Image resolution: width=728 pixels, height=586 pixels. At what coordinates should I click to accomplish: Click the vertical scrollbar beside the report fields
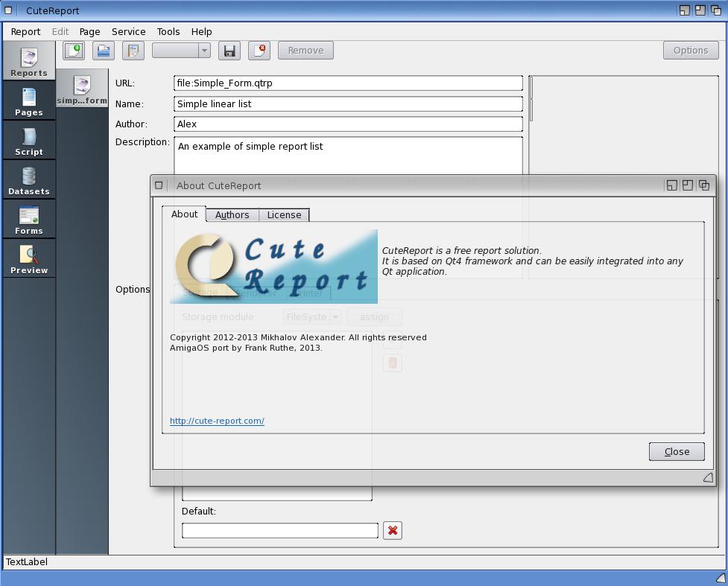(x=531, y=98)
